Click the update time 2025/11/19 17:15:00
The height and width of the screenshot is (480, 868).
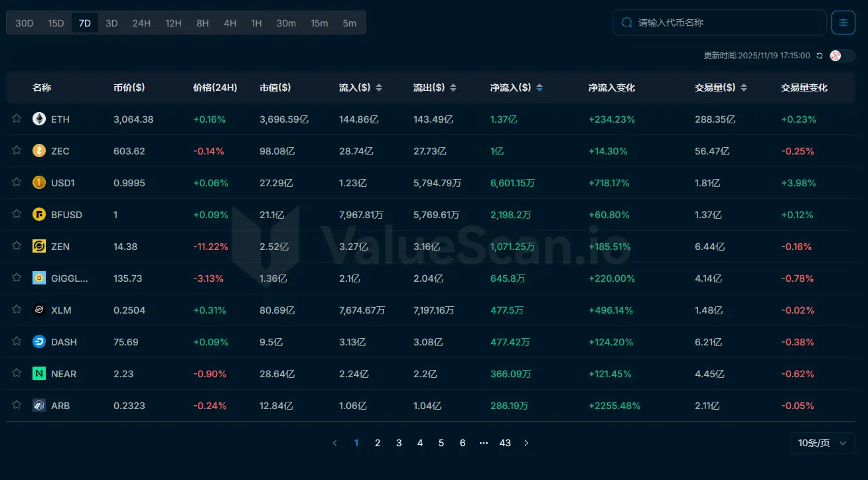coord(757,56)
